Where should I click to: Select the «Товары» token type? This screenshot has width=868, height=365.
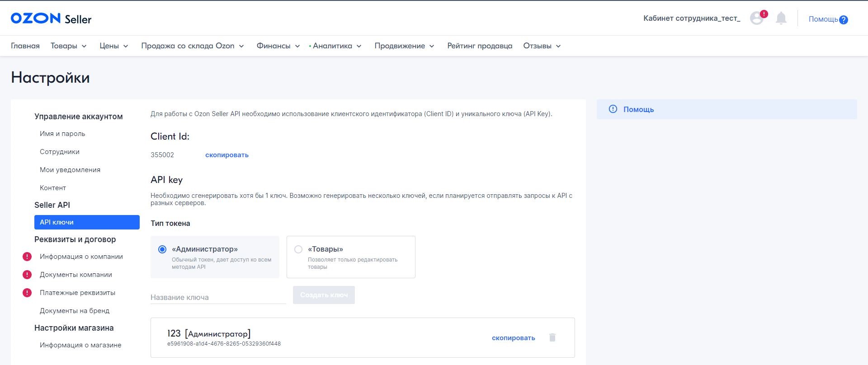298,249
